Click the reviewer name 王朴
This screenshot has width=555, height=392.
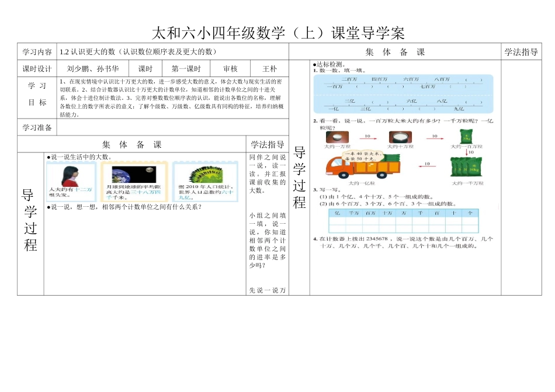point(270,68)
